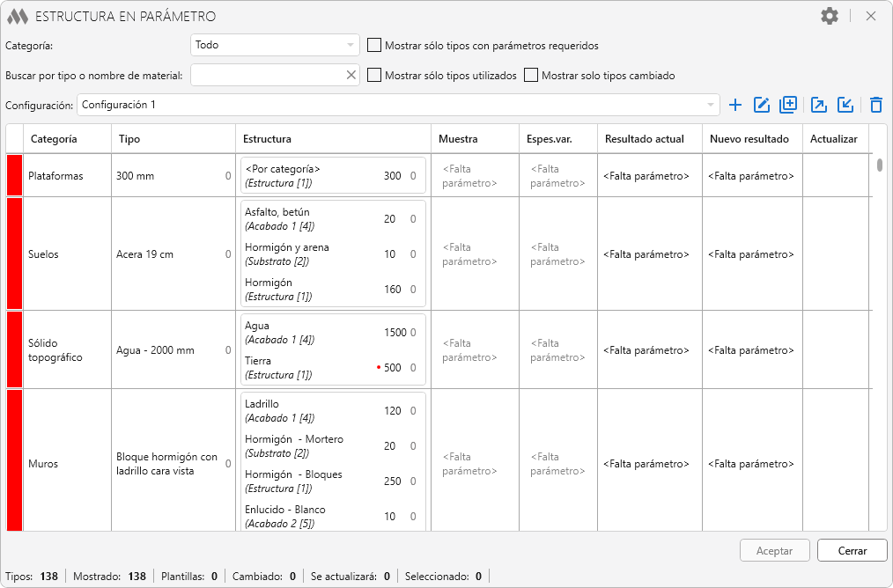
Task: Check Mostrar sólo tipos utilizados
Action: click(x=374, y=76)
